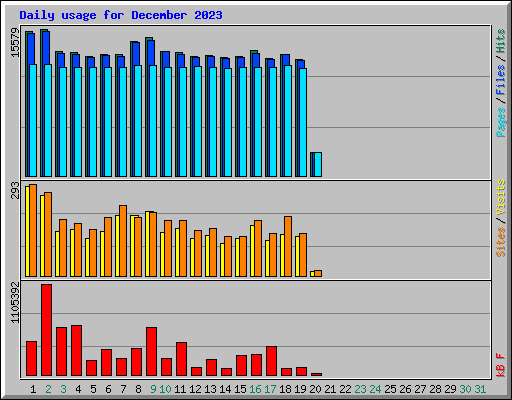
Task: Select green day 3 on the date axis
Action: [x=63, y=389]
